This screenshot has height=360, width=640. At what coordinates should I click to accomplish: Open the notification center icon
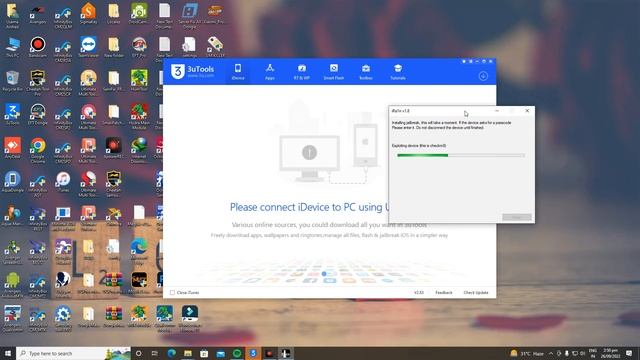click(x=629, y=353)
